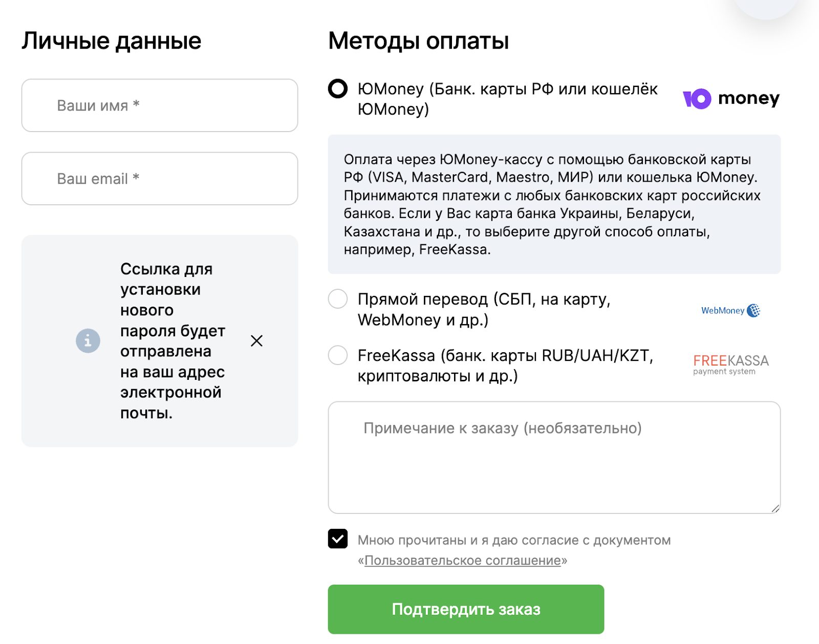Open the Пользовательское соглашение link

462,561
